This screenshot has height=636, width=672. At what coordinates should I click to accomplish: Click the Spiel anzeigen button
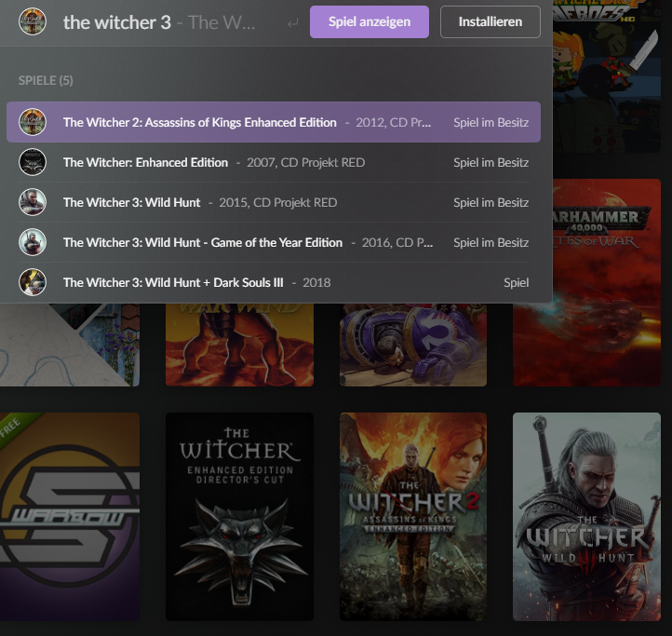click(369, 21)
